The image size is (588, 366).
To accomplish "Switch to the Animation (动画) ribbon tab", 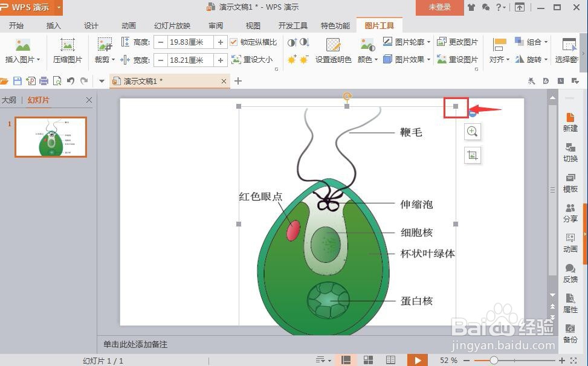I will pyautogui.click(x=128, y=25).
